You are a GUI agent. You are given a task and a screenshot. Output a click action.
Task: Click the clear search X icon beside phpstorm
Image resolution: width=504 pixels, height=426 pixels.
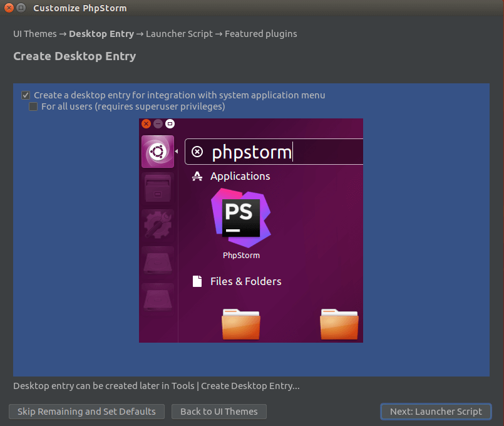[197, 152]
